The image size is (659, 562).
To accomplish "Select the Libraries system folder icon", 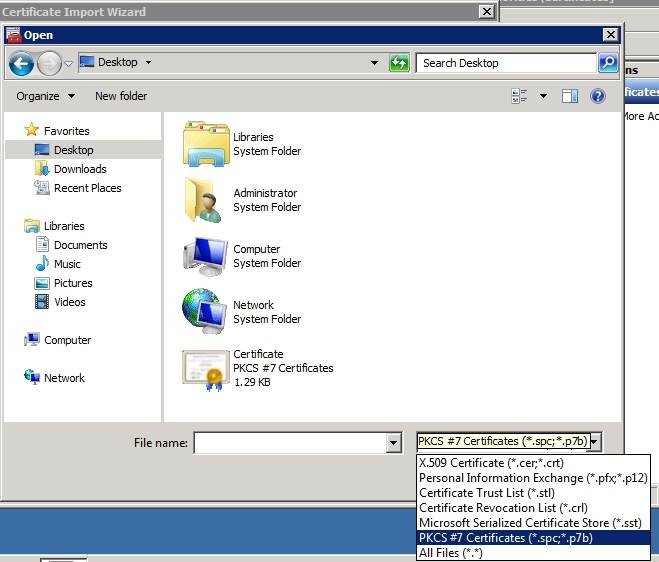I will pyautogui.click(x=206, y=144).
